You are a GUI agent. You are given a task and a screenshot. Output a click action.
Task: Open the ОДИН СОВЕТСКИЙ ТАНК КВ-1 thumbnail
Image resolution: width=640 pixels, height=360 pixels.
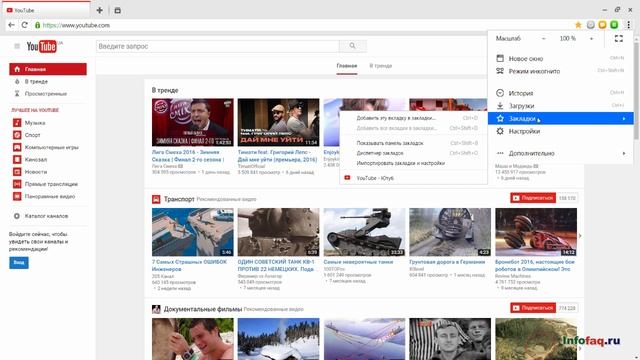[278, 232]
